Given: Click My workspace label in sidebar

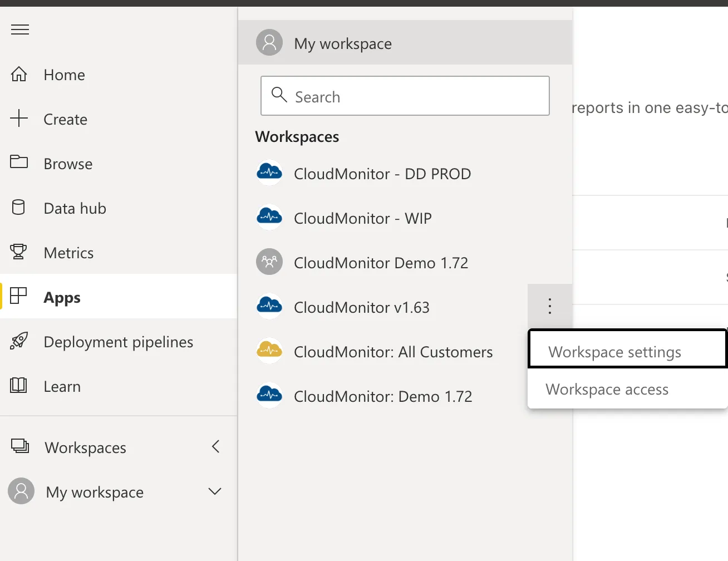Looking at the screenshot, I should (x=95, y=492).
